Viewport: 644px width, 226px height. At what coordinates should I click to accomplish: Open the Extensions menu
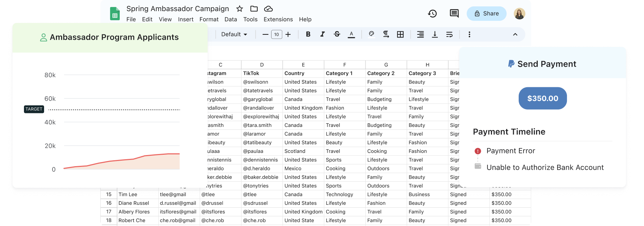tap(278, 19)
